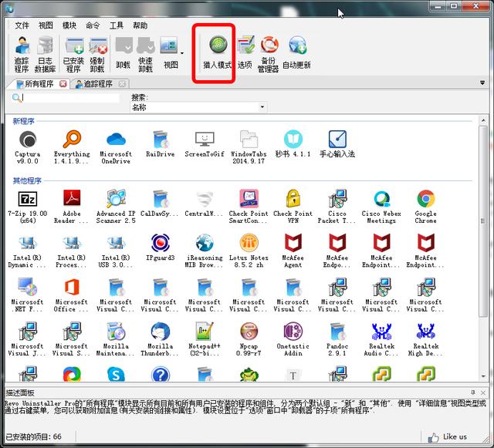Select the Pandoc 2.9.1 program
Viewport: 494px width, 448px height.
pos(337,339)
